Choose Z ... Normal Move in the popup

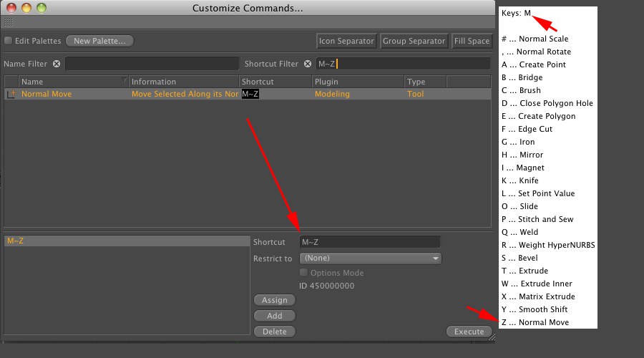pyautogui.click(x=535, y=322)
